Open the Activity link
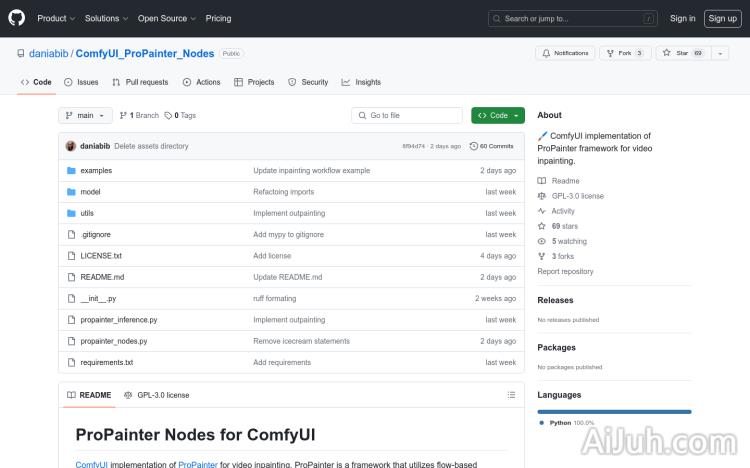This screenshot has width=750, height=468. pos(556,211)
